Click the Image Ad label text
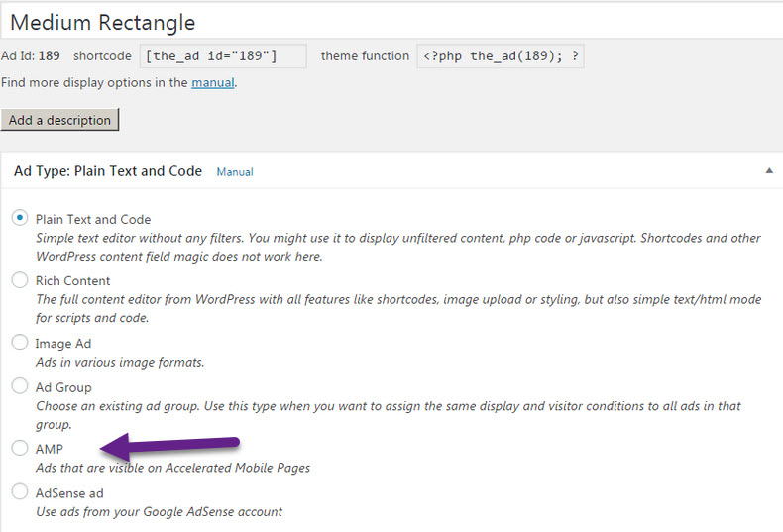 click(x=62, y=344)
